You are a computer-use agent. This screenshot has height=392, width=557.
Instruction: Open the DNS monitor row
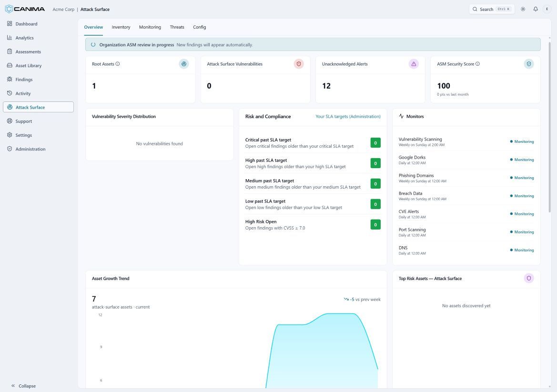(x=466, y=251)
